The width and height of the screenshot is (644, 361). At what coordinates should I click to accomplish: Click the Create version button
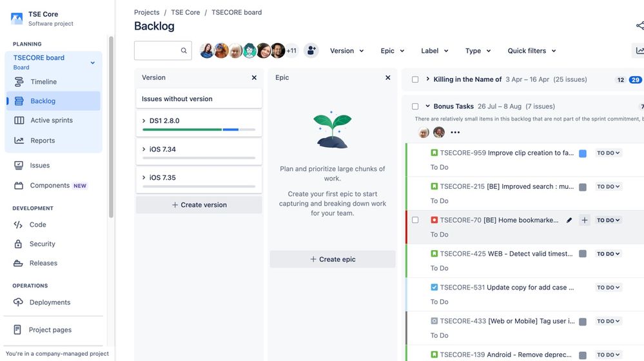(199, 205)
